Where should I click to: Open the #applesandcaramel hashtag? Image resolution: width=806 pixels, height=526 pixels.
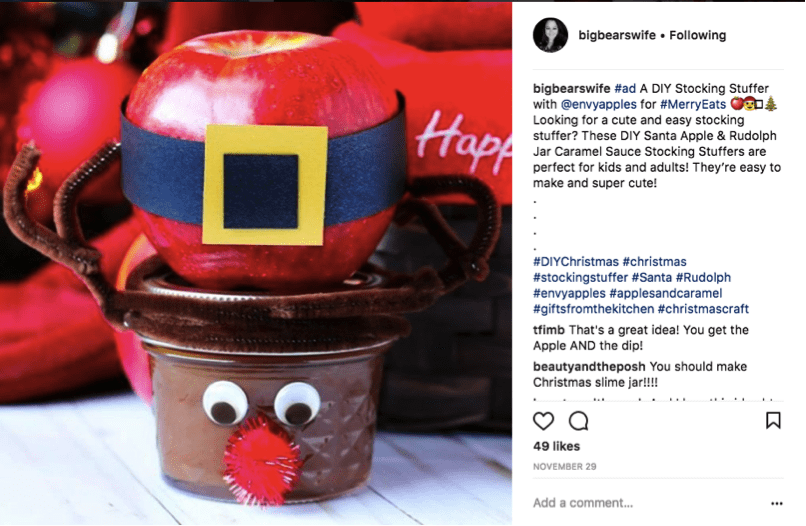[666, 294]
